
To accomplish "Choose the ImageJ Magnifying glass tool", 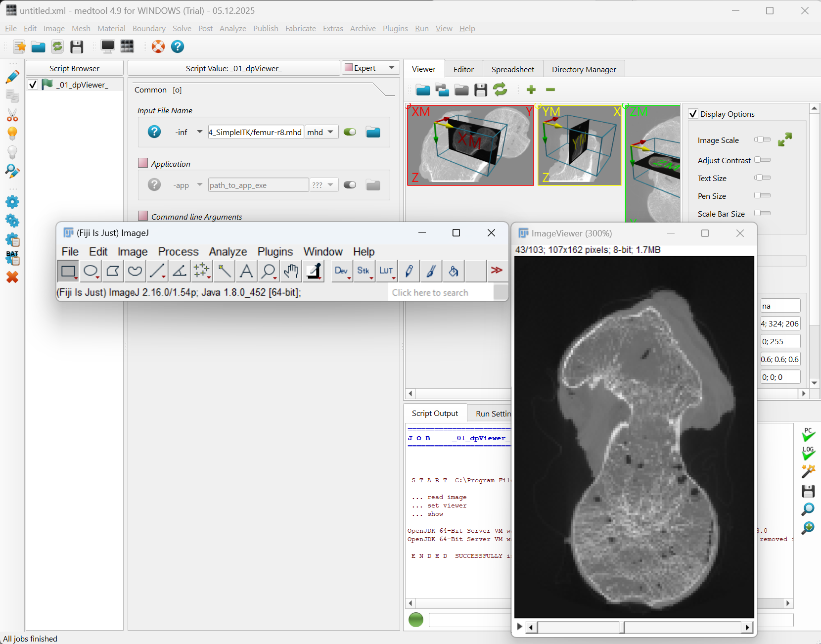I will (269, 271).
